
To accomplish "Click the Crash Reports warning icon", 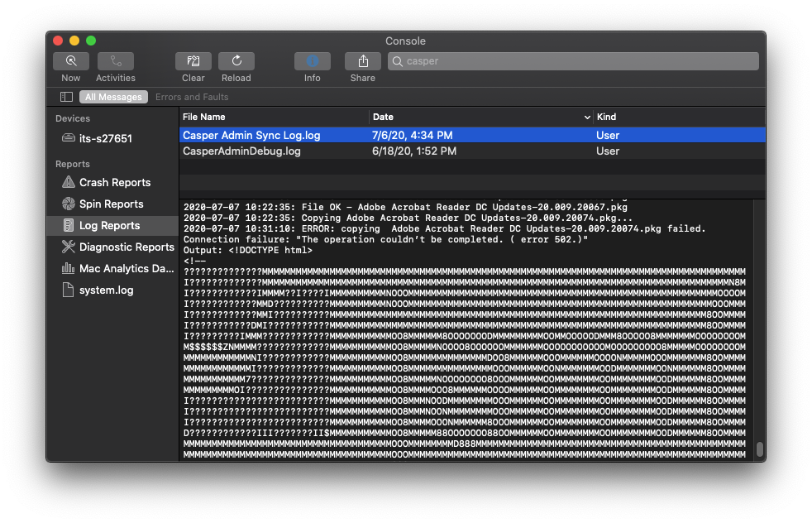I will pos(69,182).
